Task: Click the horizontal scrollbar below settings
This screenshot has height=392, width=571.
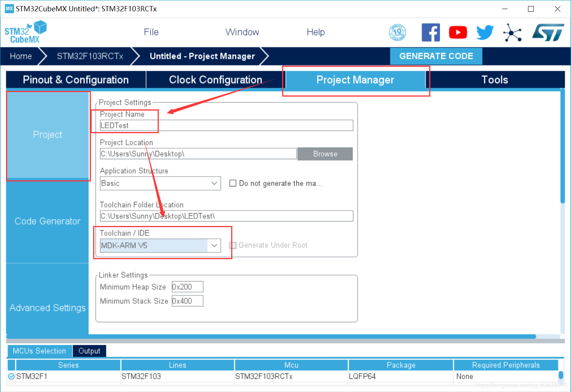Action: [272, 337]
